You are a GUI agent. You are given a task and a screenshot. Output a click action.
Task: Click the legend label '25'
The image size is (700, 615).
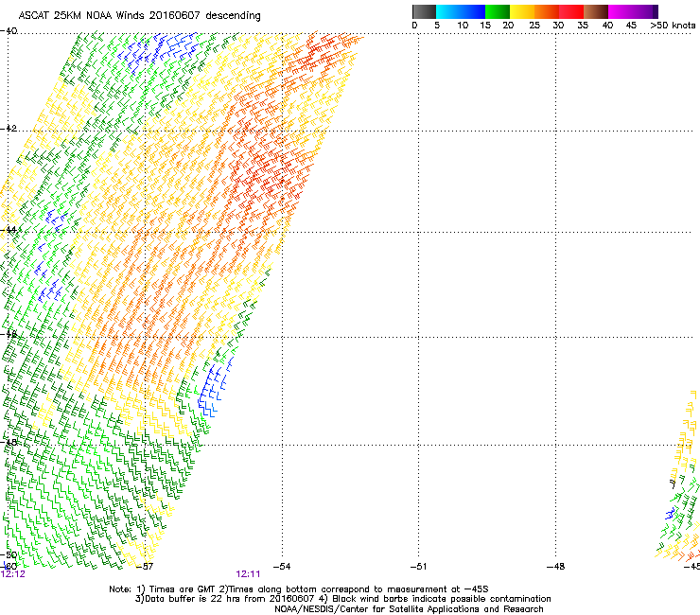(534, 26)
